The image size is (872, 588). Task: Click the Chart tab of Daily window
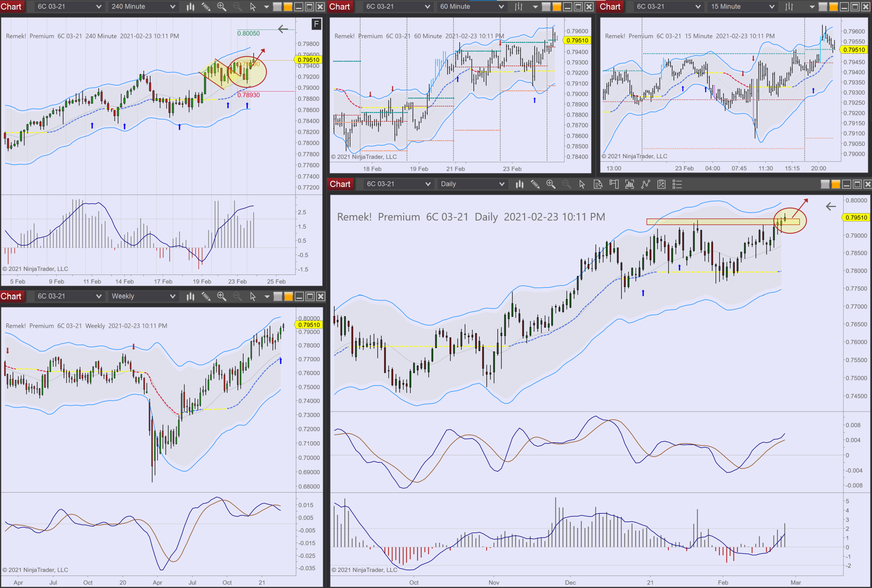click(x=340, y=184)
